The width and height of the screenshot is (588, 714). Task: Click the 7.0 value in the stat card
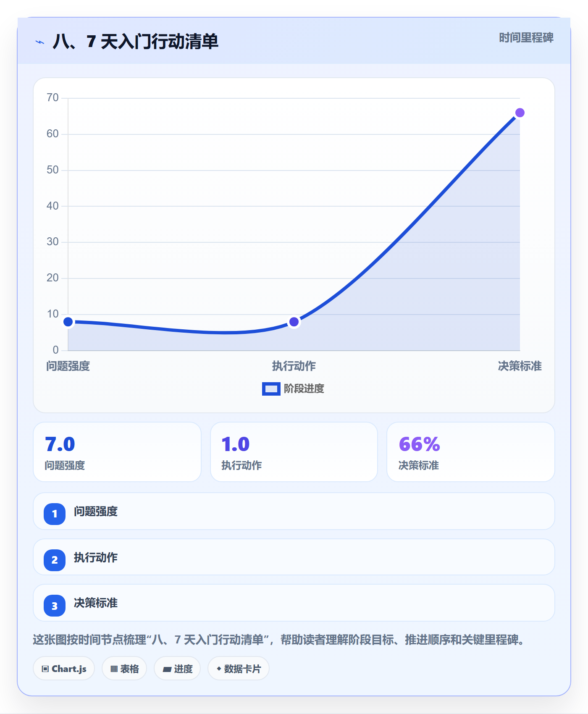point(60,444)
